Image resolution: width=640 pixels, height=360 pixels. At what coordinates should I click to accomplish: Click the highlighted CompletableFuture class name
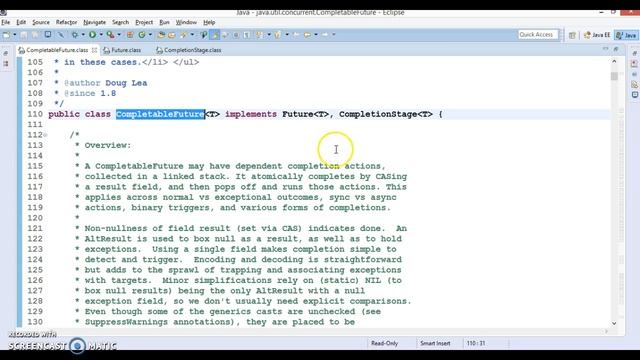[160, 114]
